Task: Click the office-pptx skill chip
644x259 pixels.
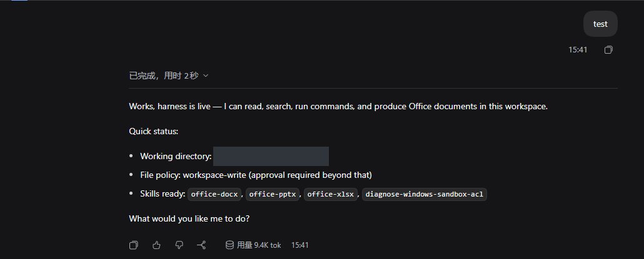Action: click(x=273, y=194)
